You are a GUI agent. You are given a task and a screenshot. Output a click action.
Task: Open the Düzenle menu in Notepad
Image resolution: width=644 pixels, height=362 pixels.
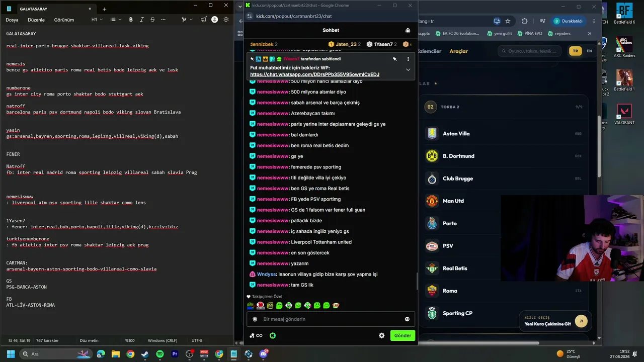tap(36, 20)
